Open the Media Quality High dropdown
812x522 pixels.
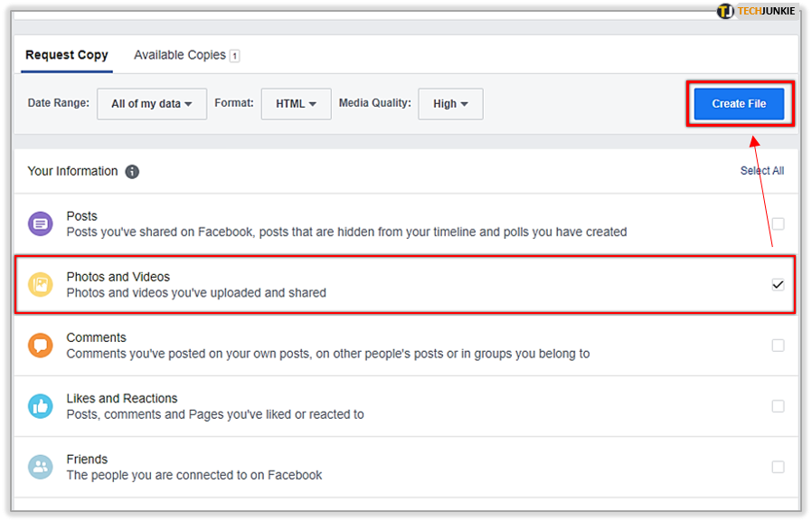[450, 104]
